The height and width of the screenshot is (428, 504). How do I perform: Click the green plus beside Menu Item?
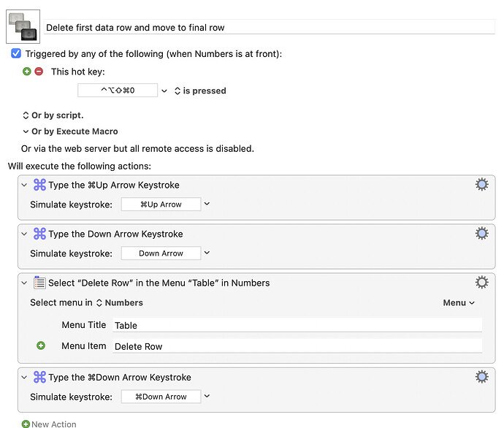click(41, 345)
